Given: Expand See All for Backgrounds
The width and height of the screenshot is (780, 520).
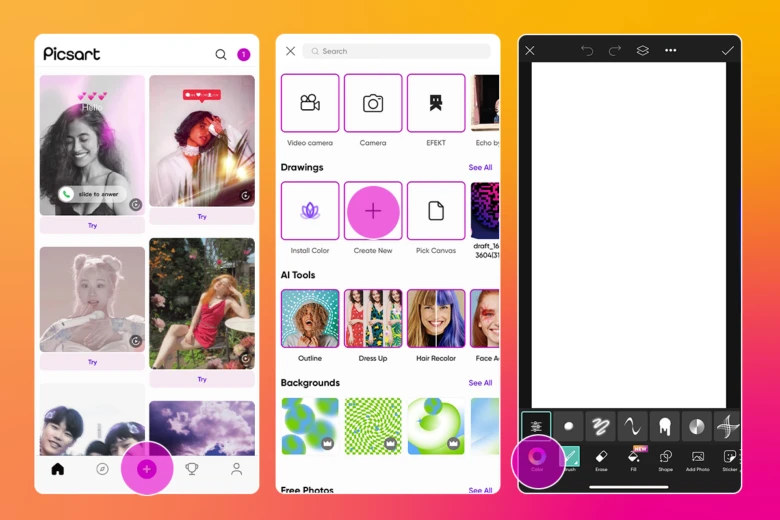Looking at the screenshot, I should [480, 383].
